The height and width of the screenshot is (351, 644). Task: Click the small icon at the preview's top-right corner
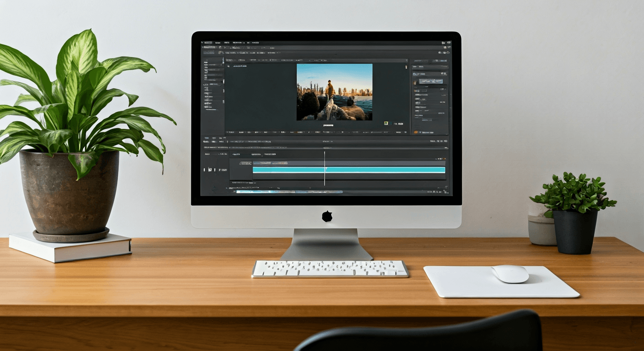[x=406, y=67]
